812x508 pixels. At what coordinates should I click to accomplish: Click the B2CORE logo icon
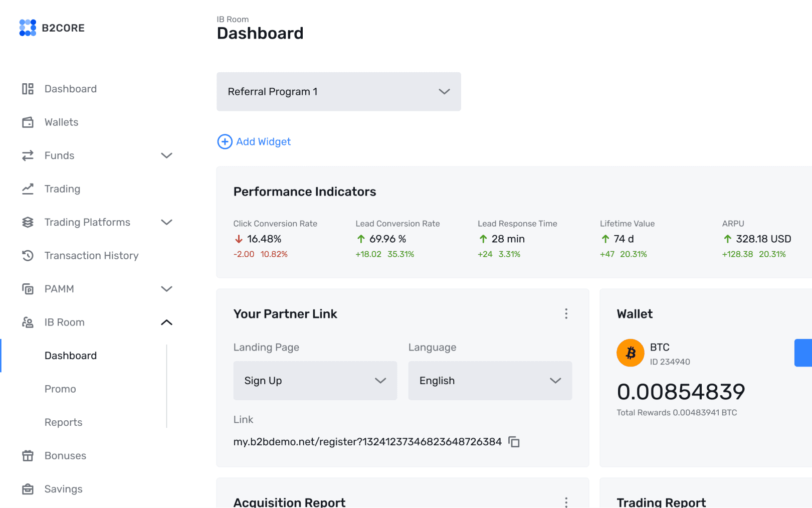coord(28,28)
